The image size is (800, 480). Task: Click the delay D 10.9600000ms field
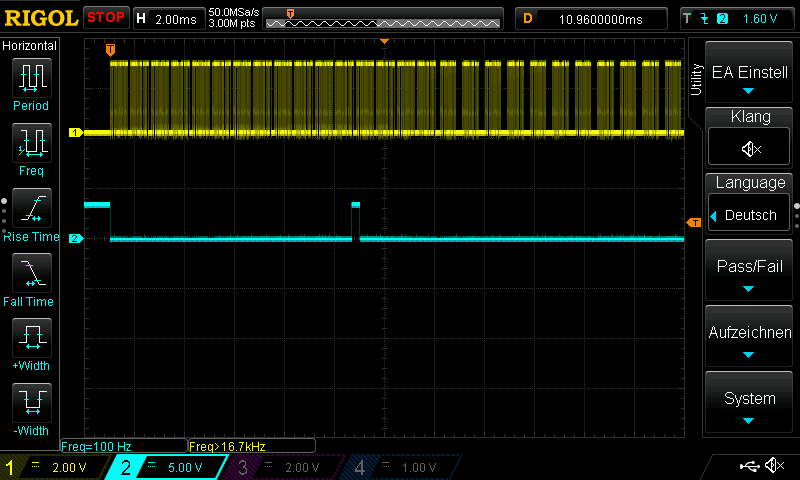(591, 19)
